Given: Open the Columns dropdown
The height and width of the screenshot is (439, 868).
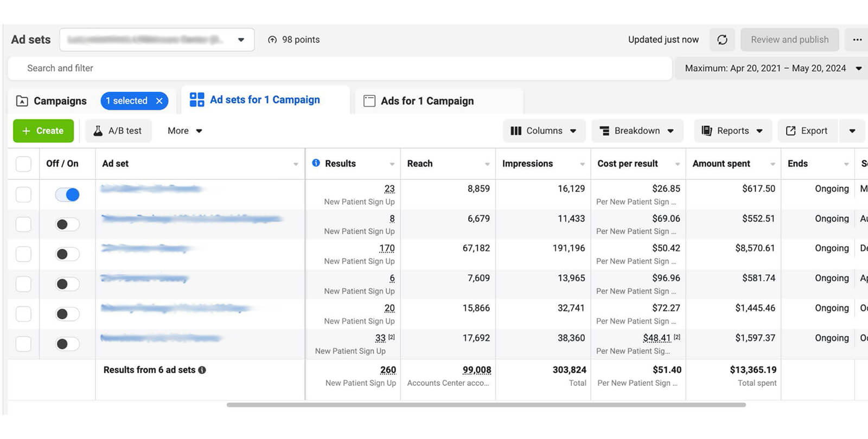Looking at the screenshot, I should tap(544, 131).
